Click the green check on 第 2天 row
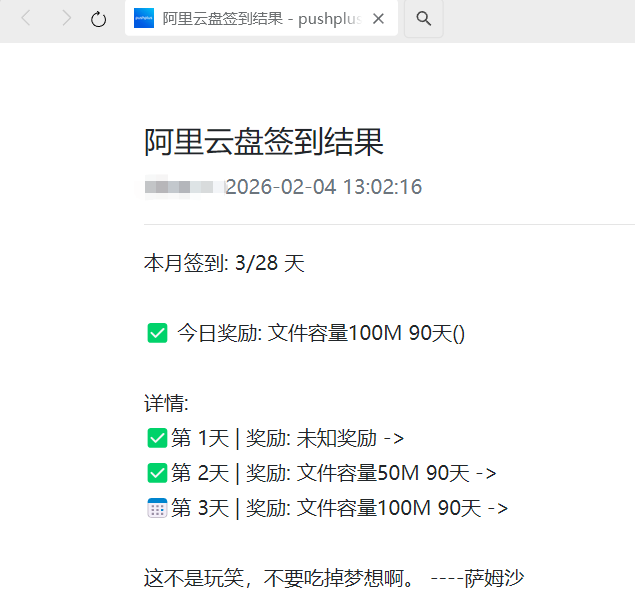 [157, 473]
